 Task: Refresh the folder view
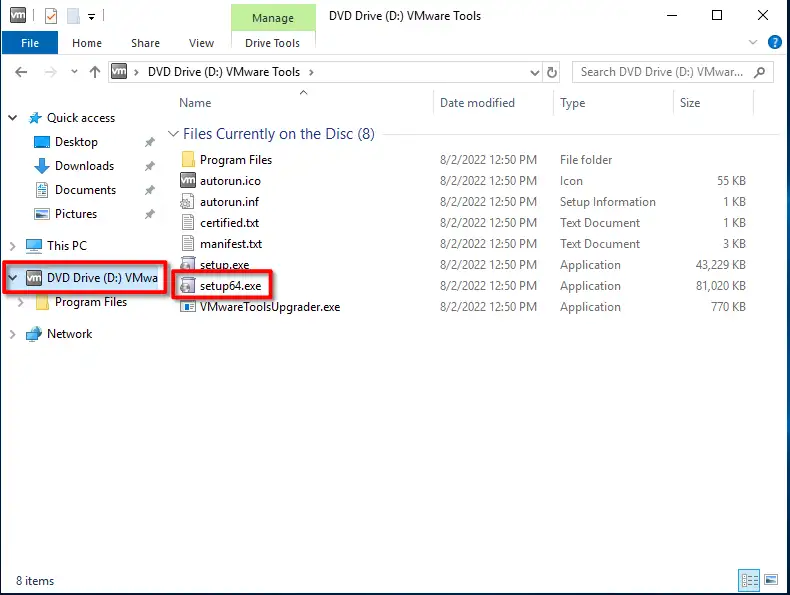click(552, 73)
